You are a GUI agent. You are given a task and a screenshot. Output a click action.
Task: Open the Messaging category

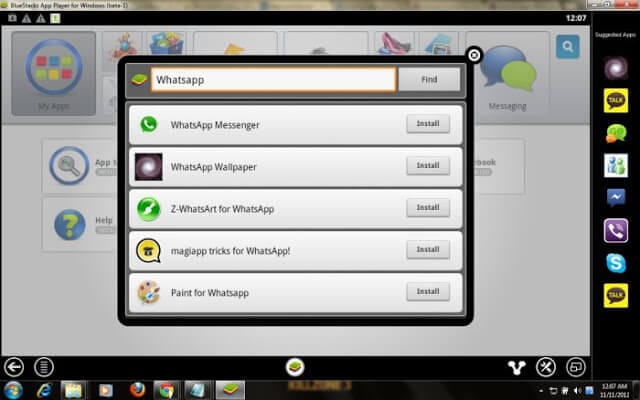tap(508, 73)
